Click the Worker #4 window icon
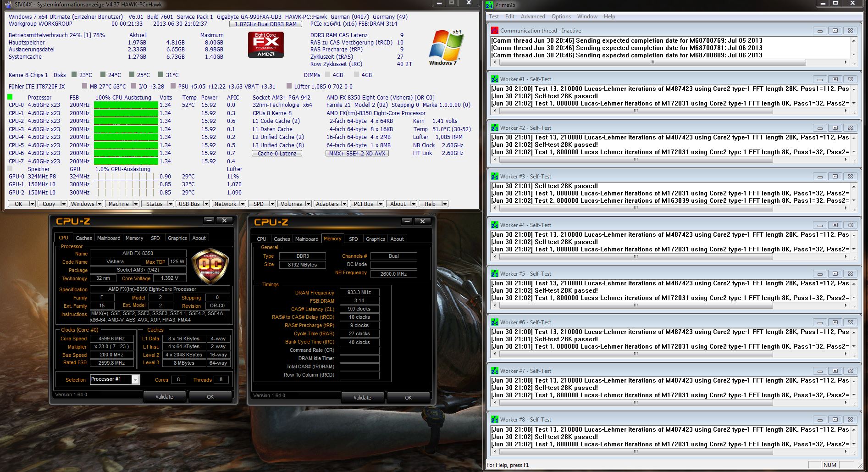 495,225
